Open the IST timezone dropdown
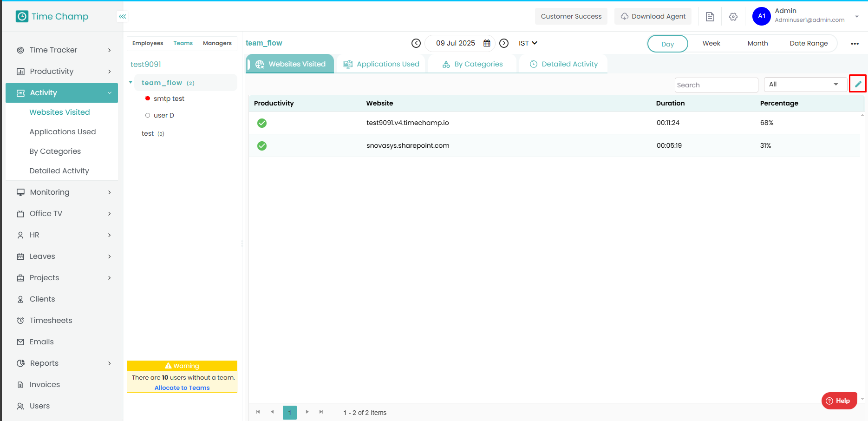Viewport: 868px width, 421px height. click(x=528, y=43)
